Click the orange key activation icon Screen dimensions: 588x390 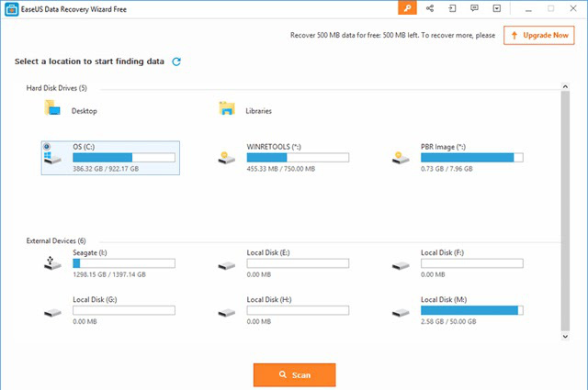click(407, 8)
